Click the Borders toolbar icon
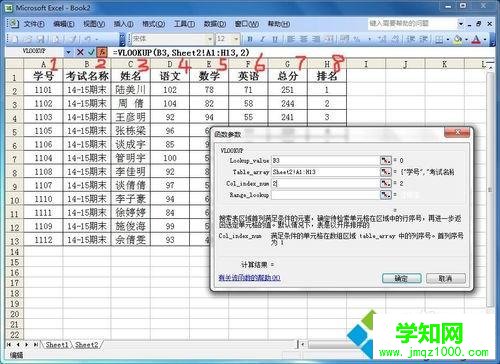Image resolution: width=500 pixels, height=364 pixels. [439, 40]
